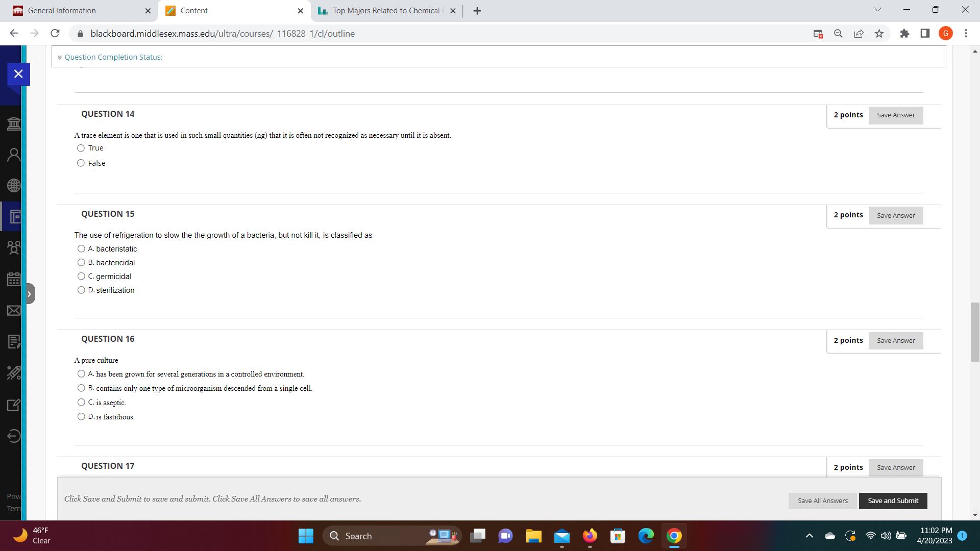Open the Activity Stream globe icon
The width and height of the screenshot is (980, 551).
[14, 185]
